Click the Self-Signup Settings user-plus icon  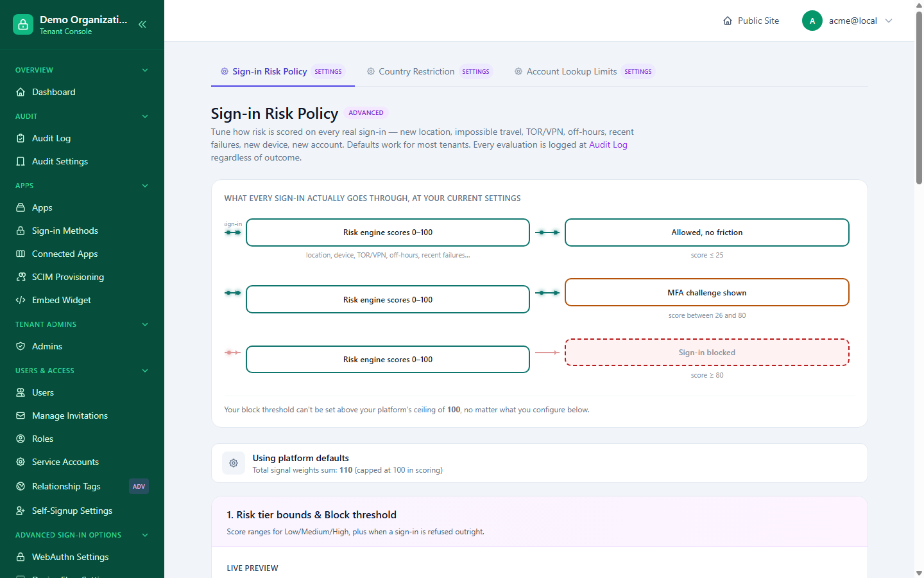pyautogui.click(x=21, y=511)
